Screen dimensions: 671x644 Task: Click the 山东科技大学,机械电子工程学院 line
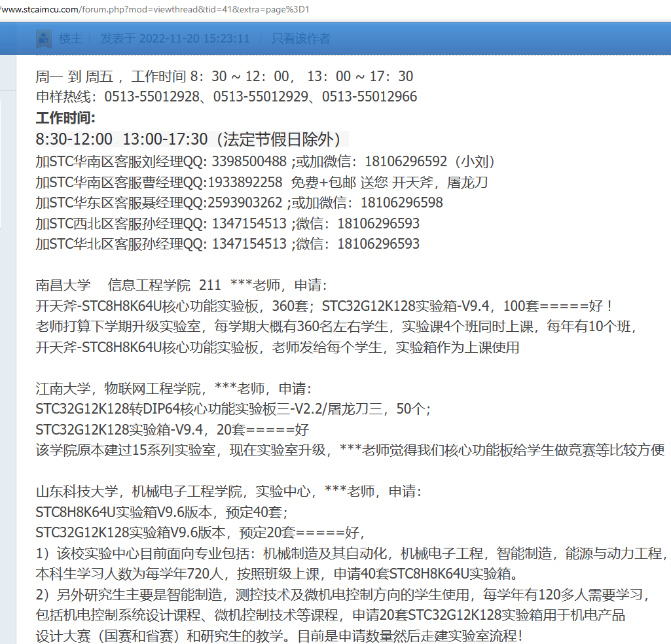tap(229, 492)
